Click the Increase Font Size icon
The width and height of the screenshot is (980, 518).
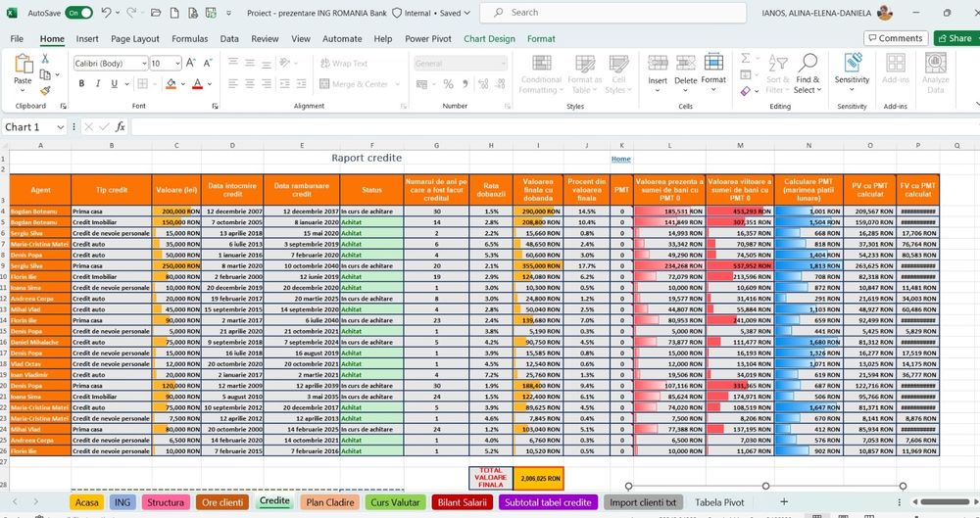point(191,63)
